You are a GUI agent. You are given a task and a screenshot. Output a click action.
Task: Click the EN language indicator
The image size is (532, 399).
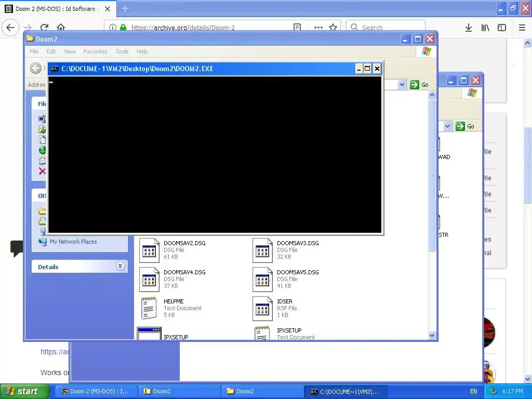pos(474,391)
